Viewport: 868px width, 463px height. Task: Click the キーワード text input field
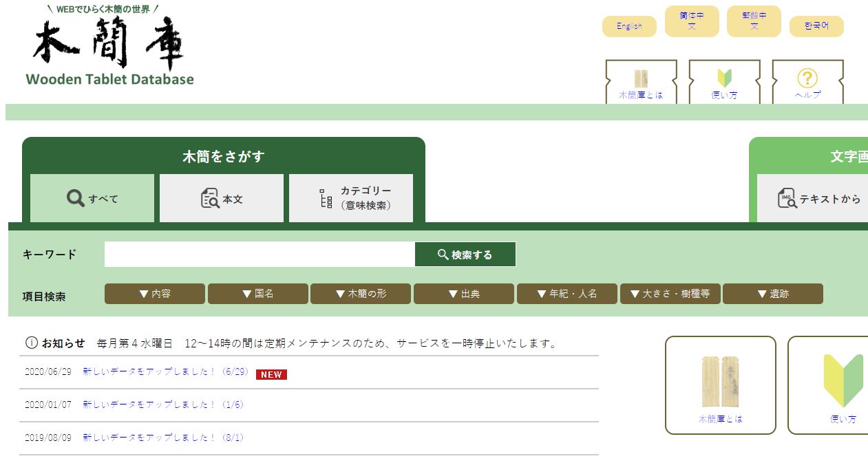260,255
